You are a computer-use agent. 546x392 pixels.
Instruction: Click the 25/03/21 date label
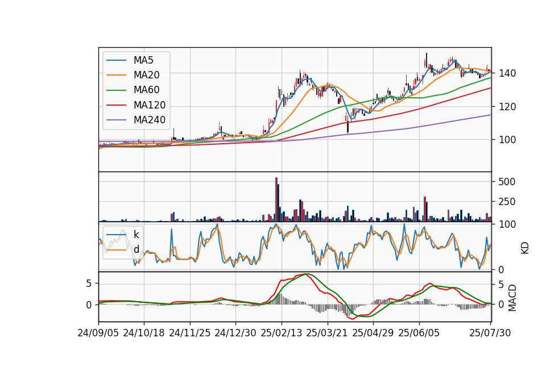[327, 333]
